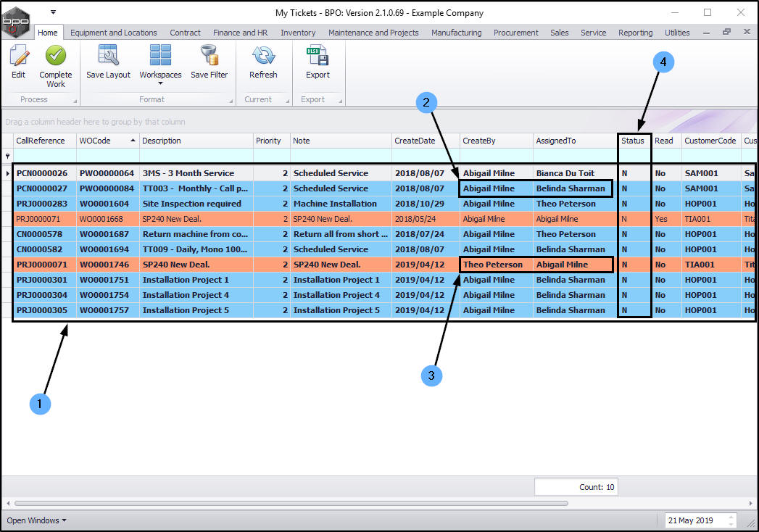
Task: Select the Home ribbon tab
Action: (x=48, y=33)
